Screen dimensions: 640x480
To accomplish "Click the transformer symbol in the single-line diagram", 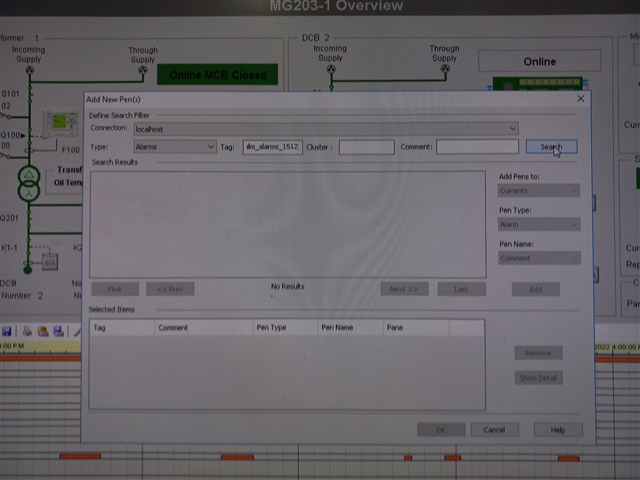I will pos(29,184).
